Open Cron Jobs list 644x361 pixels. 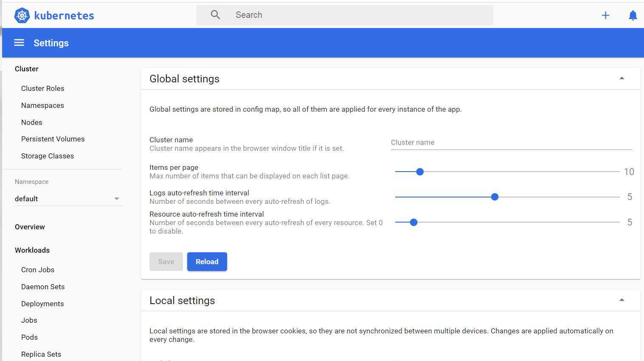[38, 270]
